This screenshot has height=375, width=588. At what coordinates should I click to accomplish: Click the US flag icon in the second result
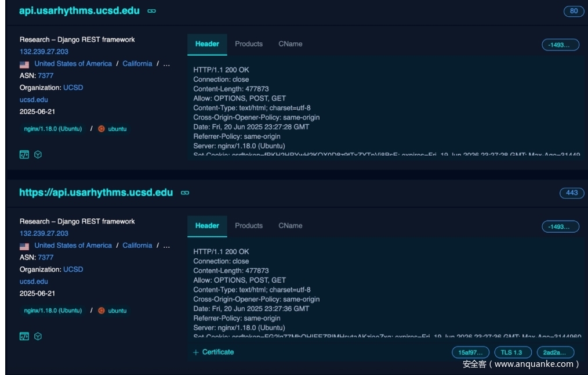pos(24,246)
